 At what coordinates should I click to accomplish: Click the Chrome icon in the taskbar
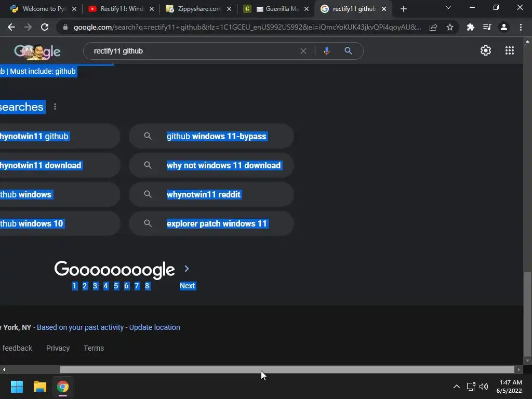pos(62,387)
